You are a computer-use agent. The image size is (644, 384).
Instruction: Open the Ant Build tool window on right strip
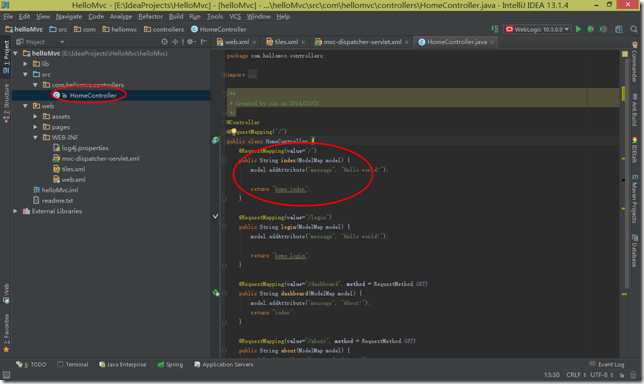pyautogui.click(x=635, y=110)
